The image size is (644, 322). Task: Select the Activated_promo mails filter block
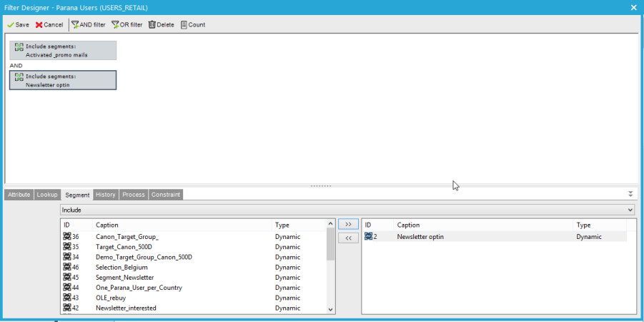(63, 50)
